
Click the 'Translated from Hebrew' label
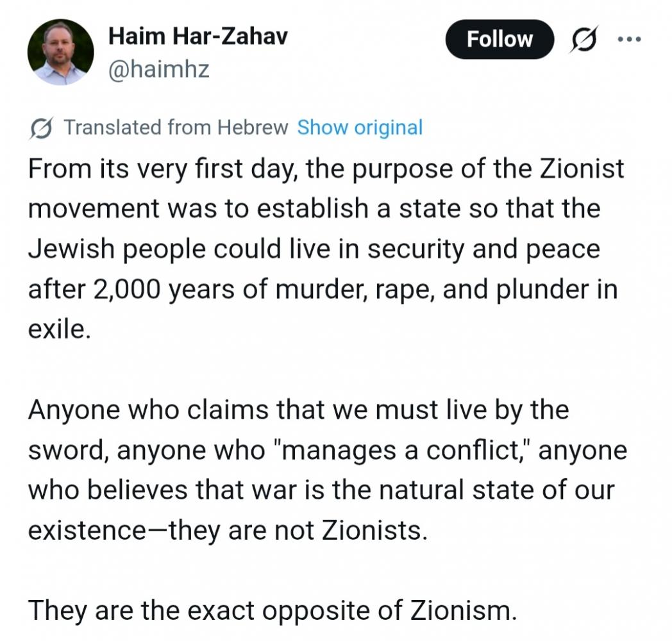pos(176,128)
